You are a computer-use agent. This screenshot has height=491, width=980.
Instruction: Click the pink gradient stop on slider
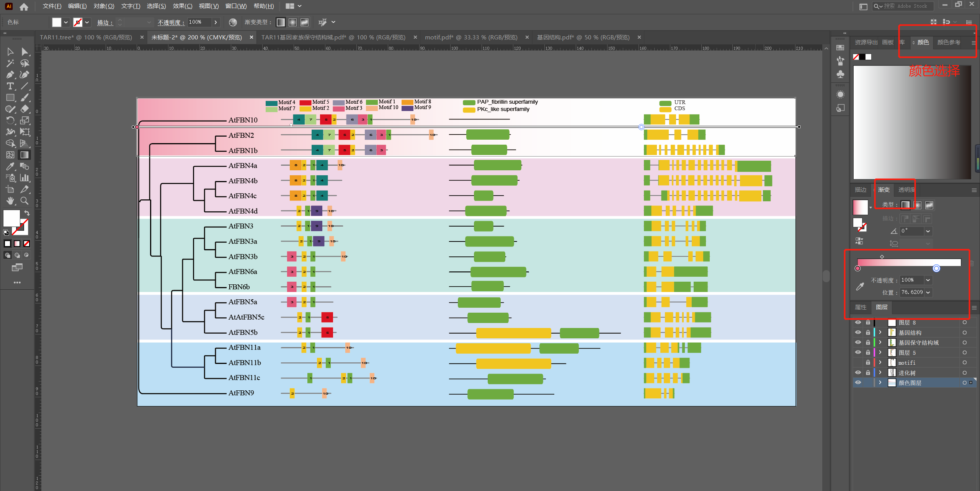click(x=857, y=268)
